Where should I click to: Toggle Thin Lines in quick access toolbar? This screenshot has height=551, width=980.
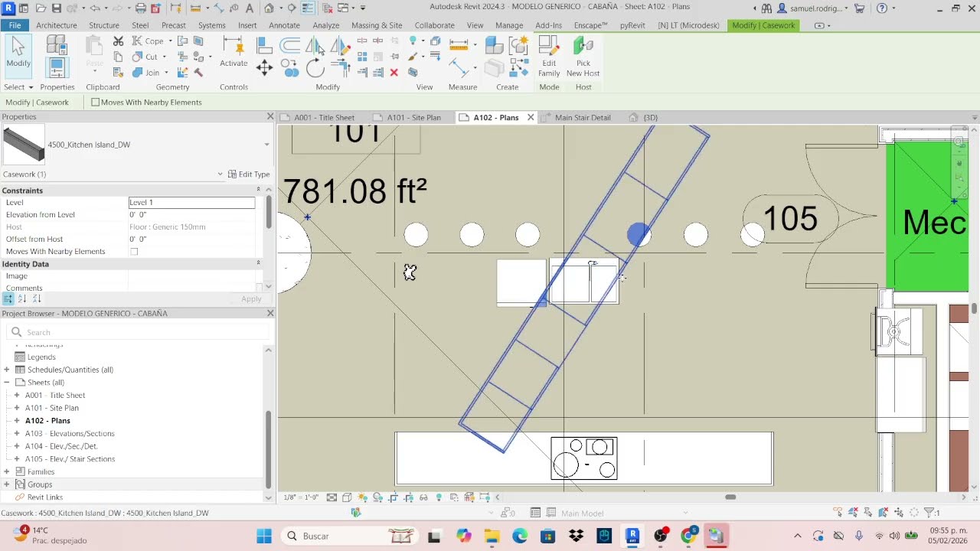click(x=306, y=8)
